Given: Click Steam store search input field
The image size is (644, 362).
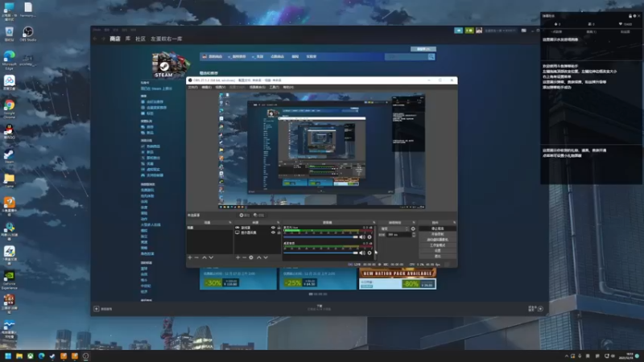Looking at the screenshot, I should (407, 56).
